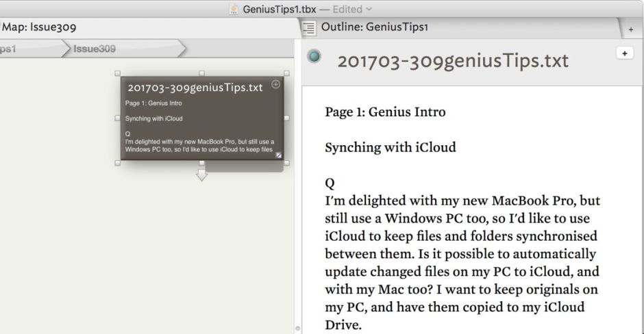Viewport: 644px width, 334px height.
Task: Click the left-middle resize handle of the note
Action: pyautogui.click(x=118, y=118)
